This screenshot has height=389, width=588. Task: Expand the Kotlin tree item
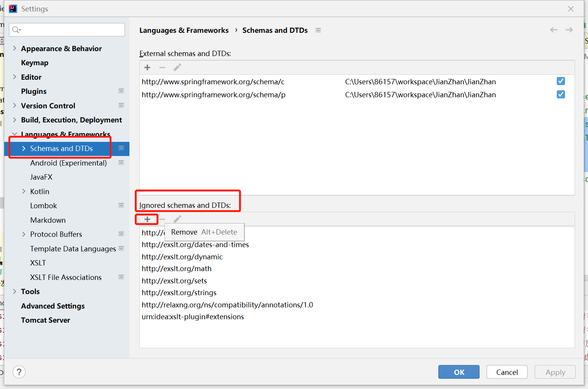click(24, 191)
